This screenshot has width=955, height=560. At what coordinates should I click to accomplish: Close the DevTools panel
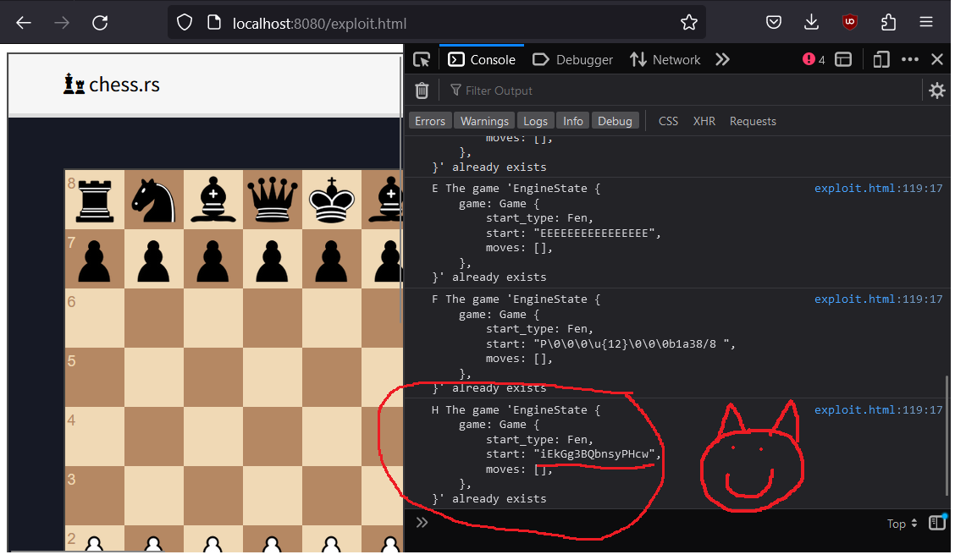pos(936,60)
